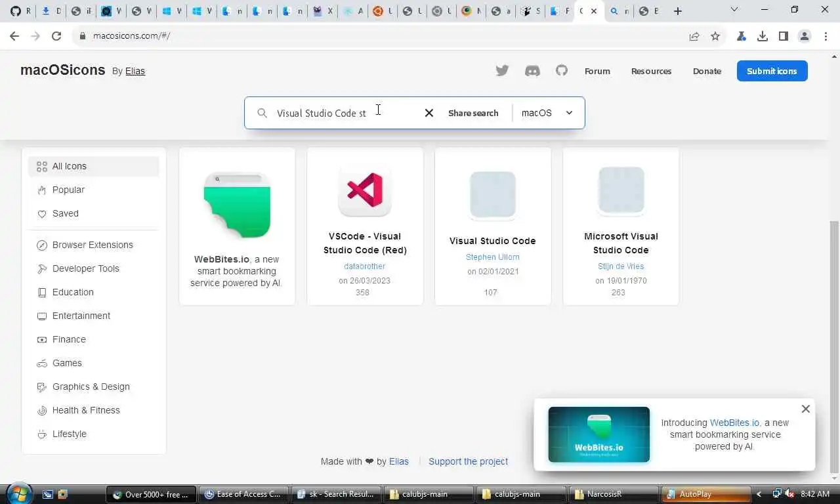The image size is (840, 504).
Task: Open Chrome three-dot menu
Action: 826,36
